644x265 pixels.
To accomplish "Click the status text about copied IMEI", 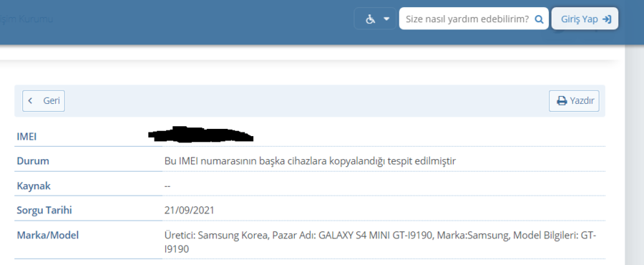I will (310, 161).
